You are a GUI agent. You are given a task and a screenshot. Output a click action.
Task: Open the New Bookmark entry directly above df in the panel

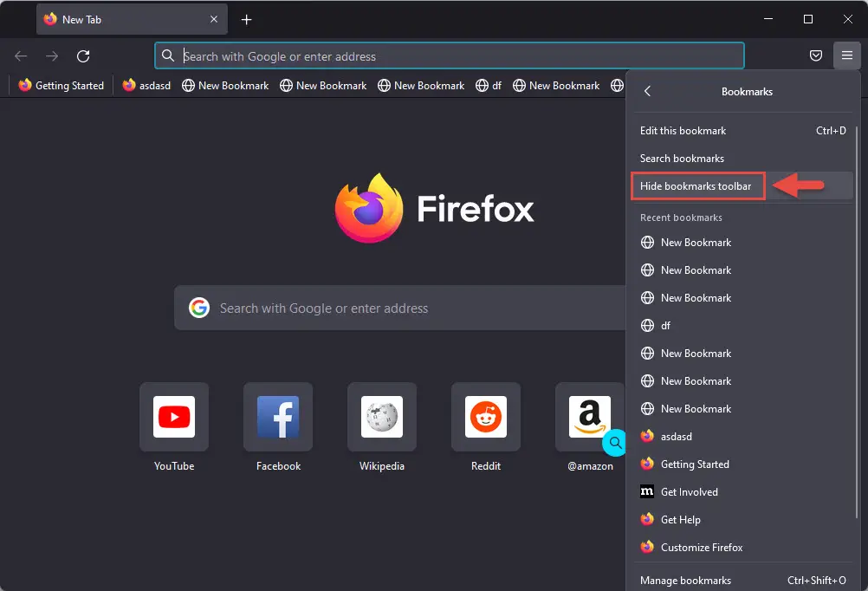(742, 298)
